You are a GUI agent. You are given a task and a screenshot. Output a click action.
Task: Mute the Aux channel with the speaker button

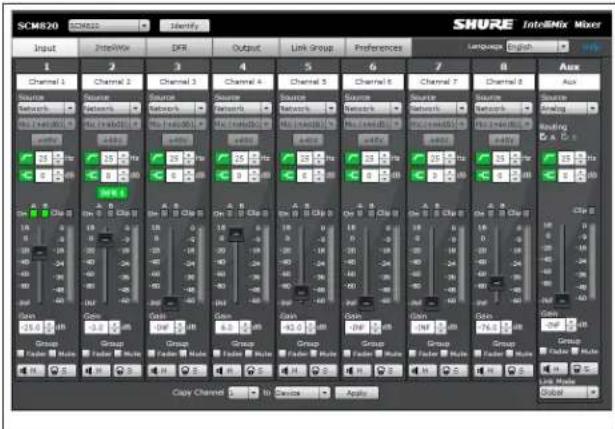coord(553,368)
